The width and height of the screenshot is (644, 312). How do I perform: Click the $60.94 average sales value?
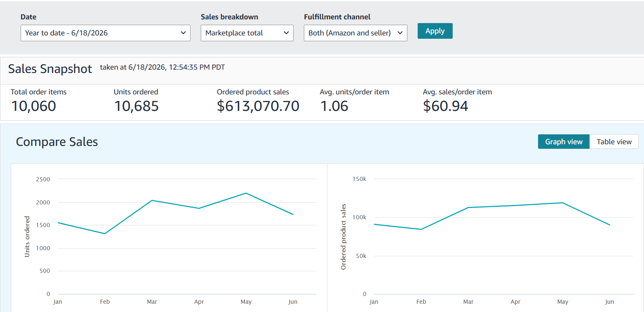446,106
